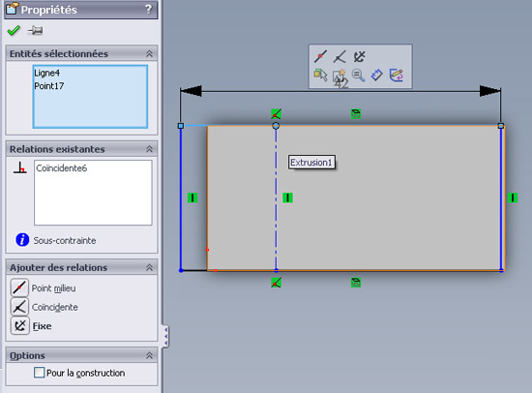Collapse the Options section
This screenshot has width=532, height=393.
[149, 355]
